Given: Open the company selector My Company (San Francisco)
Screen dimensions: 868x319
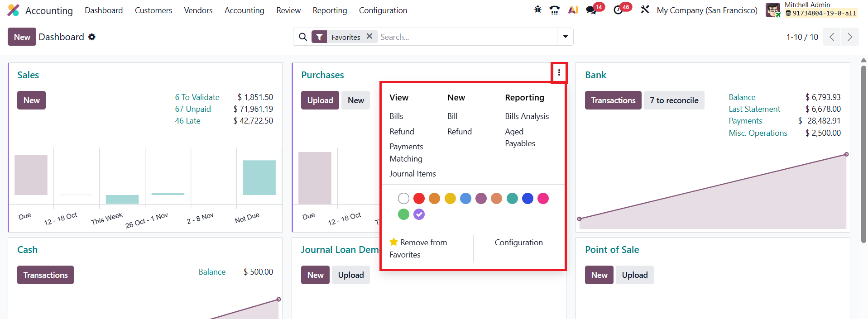Looking at the screenshot, I should tap(707, 10).
